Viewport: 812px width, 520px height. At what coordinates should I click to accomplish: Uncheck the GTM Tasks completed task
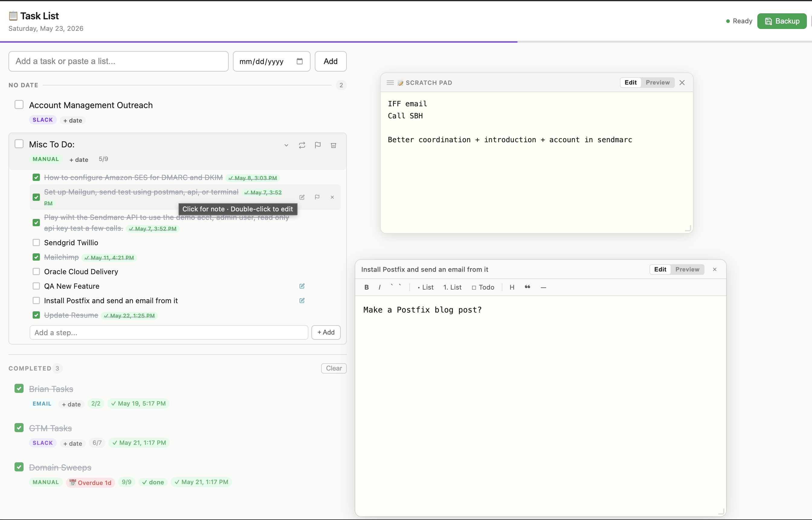(19, 428)
